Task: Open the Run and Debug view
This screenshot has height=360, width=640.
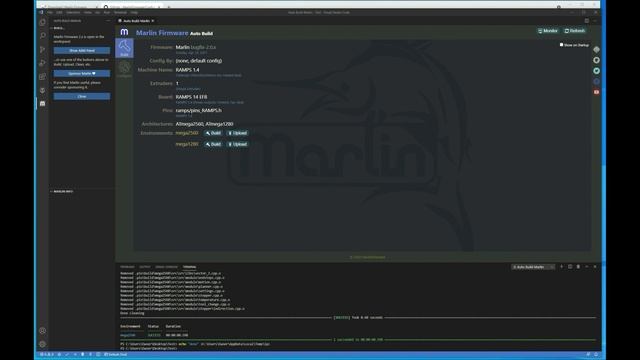Action: (42, 63)
